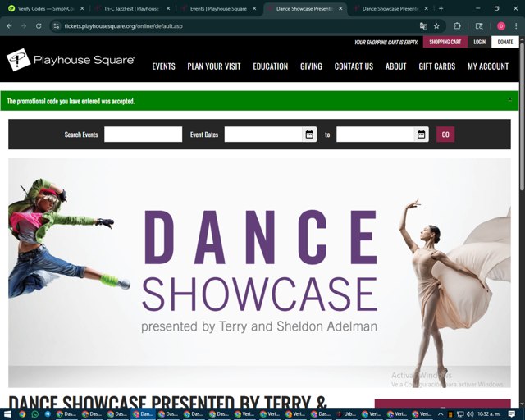This screenshot has height=420, width=525.
Task: Switch to the last Dance Showcase tab
Action: coord(390,9)
